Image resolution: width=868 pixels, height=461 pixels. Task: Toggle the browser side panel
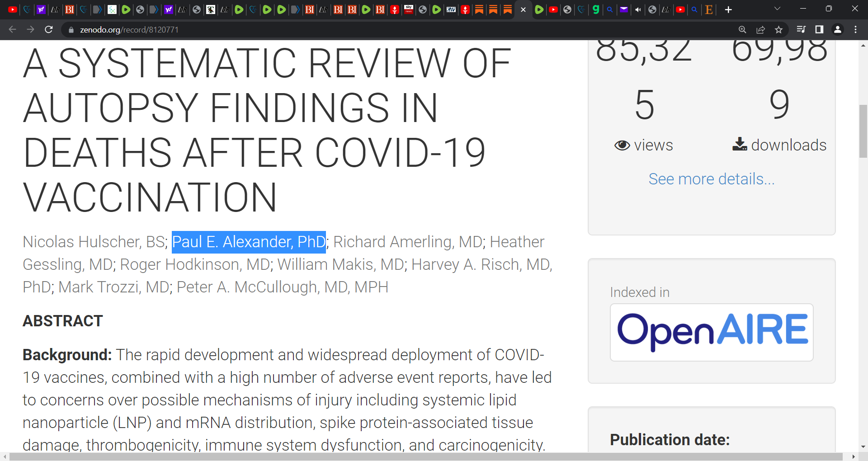click(819, 29)
